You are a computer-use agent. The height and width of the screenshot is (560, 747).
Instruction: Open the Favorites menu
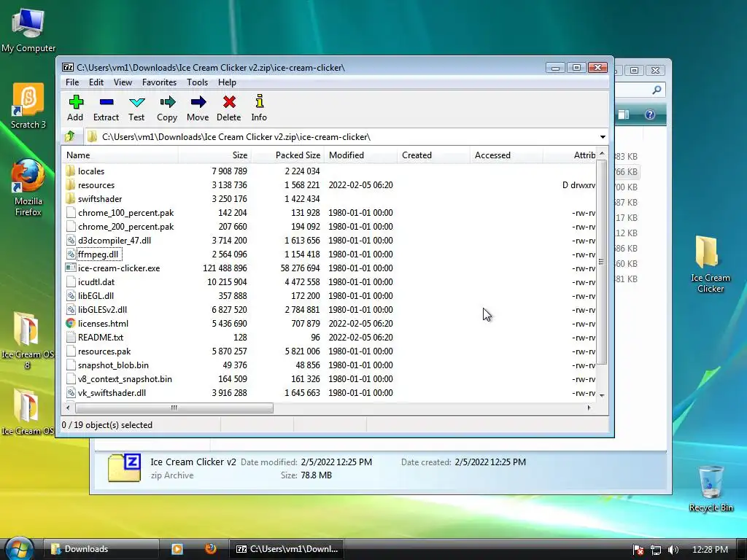[159, 82]
